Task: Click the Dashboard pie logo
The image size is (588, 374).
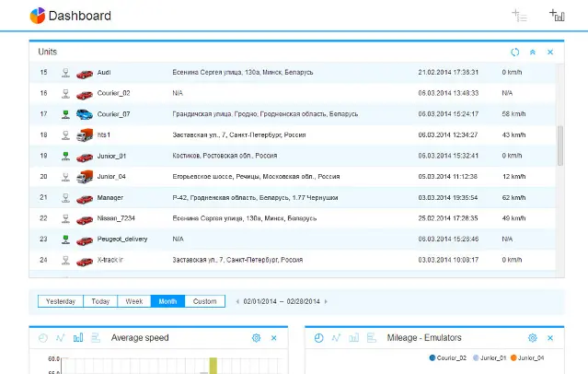Action: pyautogui.click(x=38, y=16)
